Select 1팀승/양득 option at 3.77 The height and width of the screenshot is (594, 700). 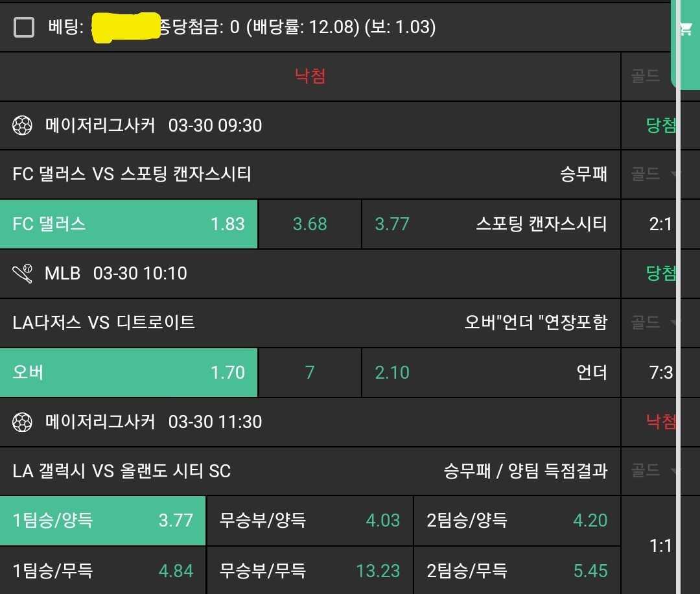pyautogui.click(x=102, y=521)
